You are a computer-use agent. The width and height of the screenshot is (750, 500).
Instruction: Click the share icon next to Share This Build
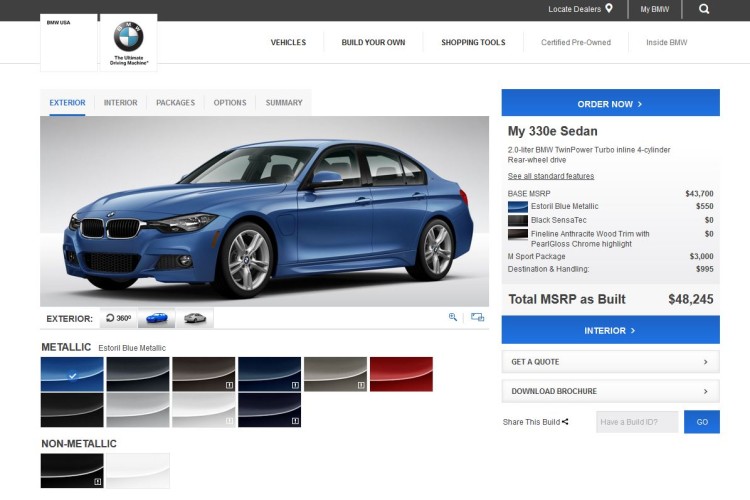565,422
